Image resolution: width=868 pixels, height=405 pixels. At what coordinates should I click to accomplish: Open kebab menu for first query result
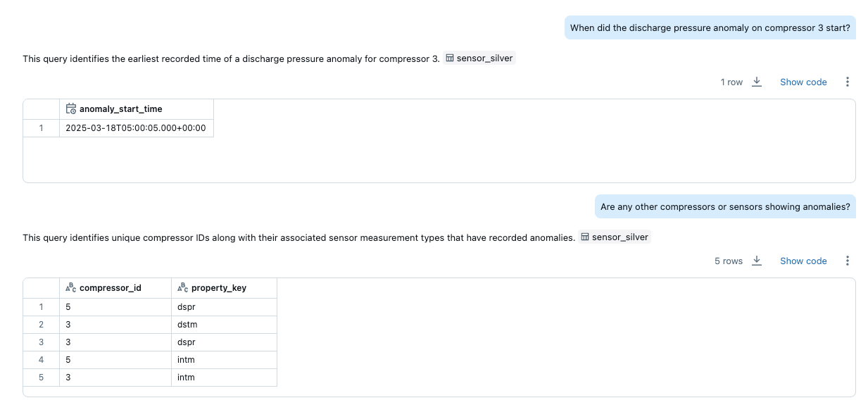(x=848, y=82)
